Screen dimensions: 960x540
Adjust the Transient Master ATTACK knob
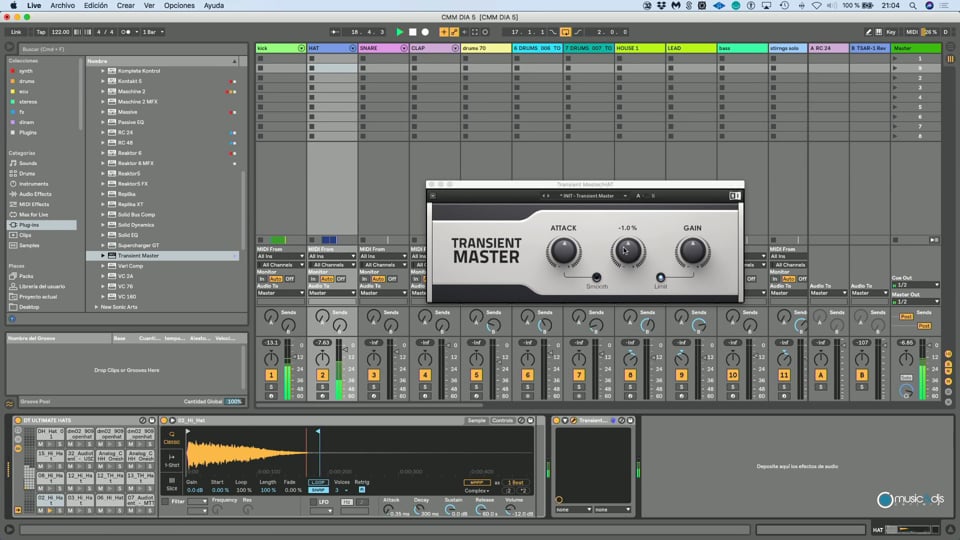click(563, 251)
